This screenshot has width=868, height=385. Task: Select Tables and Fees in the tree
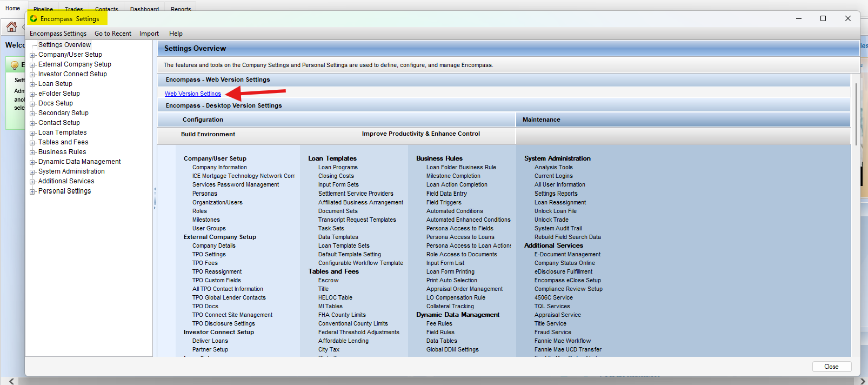[x=63, y=142]
